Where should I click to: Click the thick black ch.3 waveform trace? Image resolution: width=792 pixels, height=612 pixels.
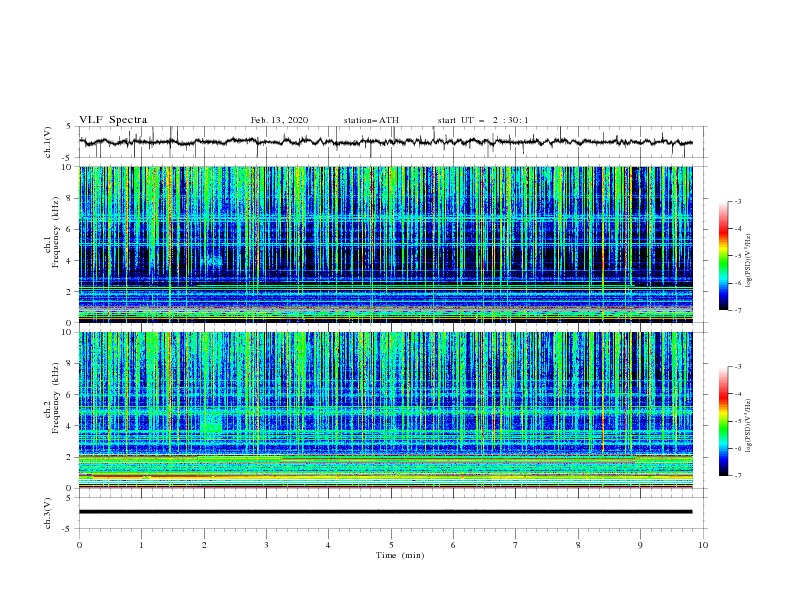pos(385,512)
